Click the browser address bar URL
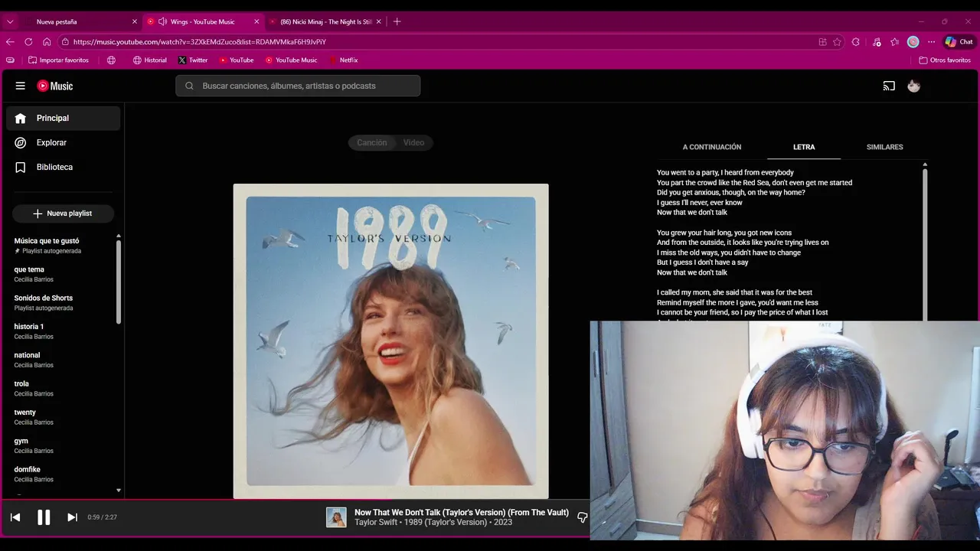The image size is (980, 551). coord(200,42)
